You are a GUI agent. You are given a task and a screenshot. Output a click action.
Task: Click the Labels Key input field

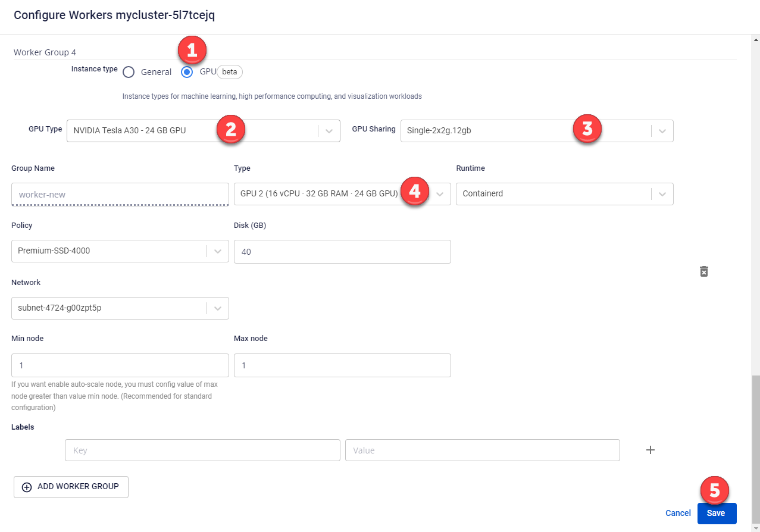(202, 450)
